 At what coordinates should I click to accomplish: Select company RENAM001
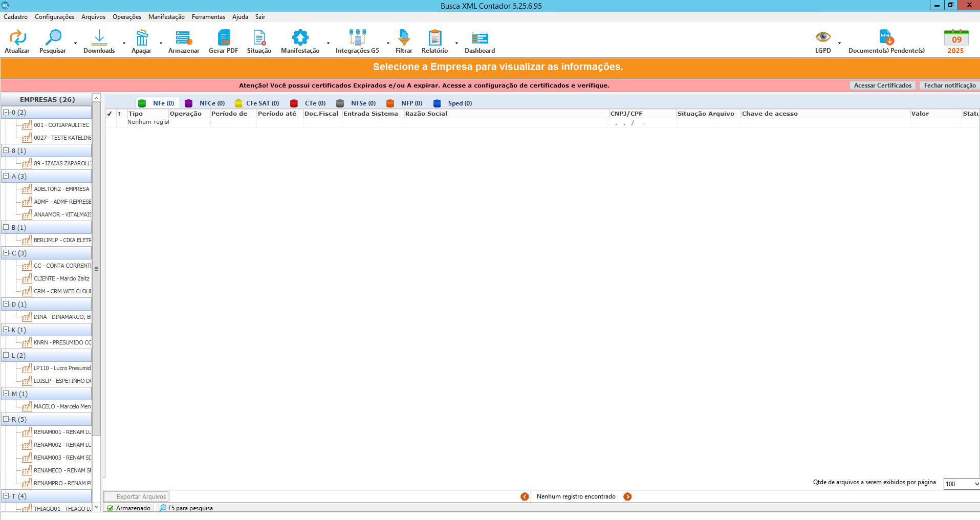56,432
